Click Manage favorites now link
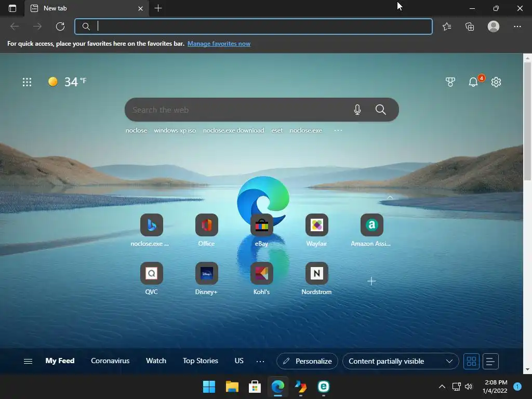 pos(219,44)
